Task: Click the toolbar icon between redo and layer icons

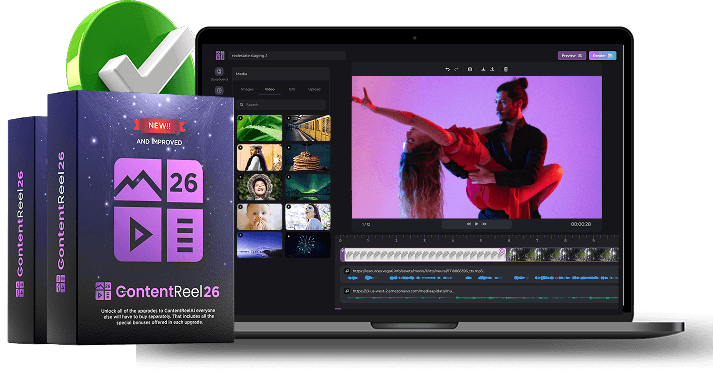Action: point(470,69)
